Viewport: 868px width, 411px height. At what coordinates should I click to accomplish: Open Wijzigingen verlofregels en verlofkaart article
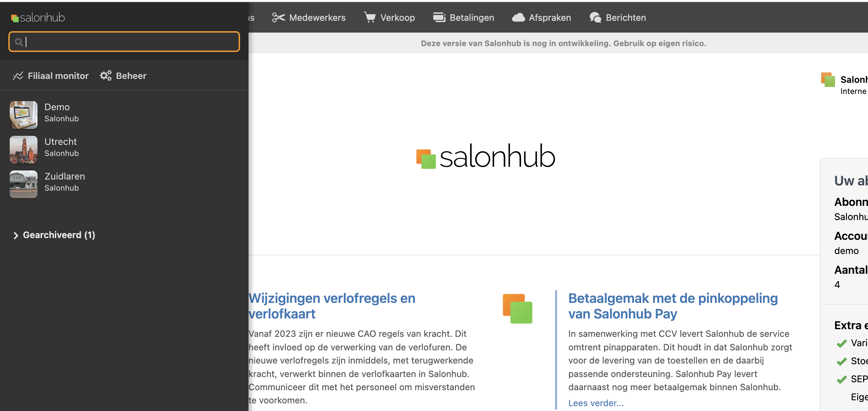coord(332,306)
